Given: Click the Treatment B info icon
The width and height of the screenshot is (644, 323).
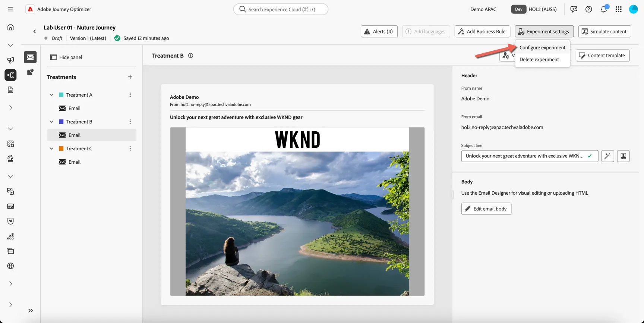Looking at the screenshot, I should (x=191, y=56).
